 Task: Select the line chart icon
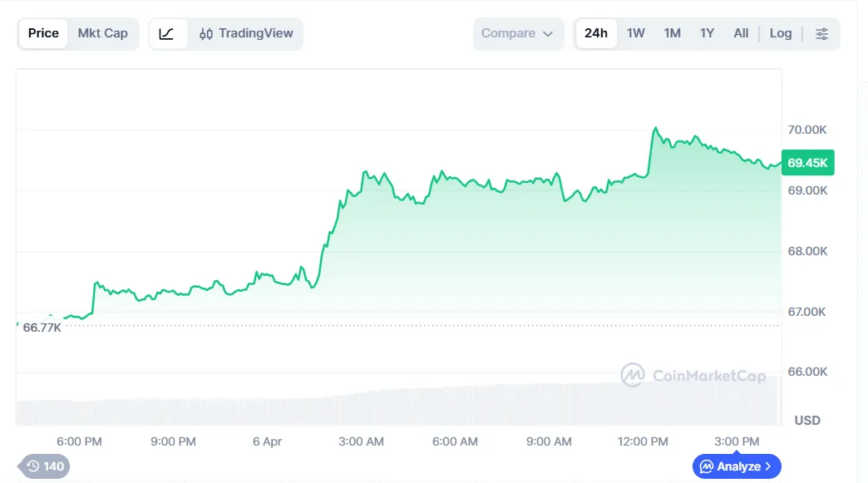point(167,34)
